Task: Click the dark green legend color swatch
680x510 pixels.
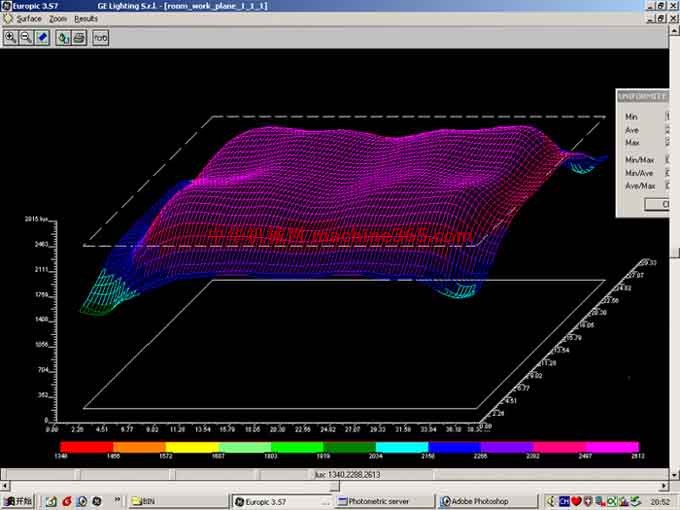Action: 350,447
